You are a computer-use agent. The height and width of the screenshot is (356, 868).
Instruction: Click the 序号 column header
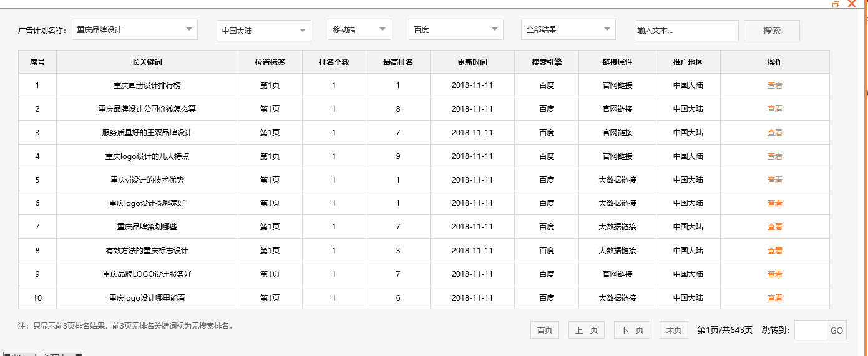pos(37,62)
